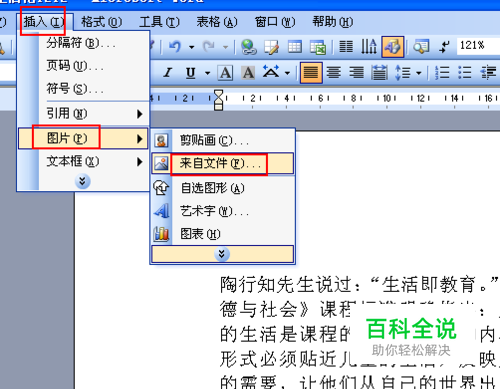
Task: Toggle Character Shading button
Action: click(248, 73)
